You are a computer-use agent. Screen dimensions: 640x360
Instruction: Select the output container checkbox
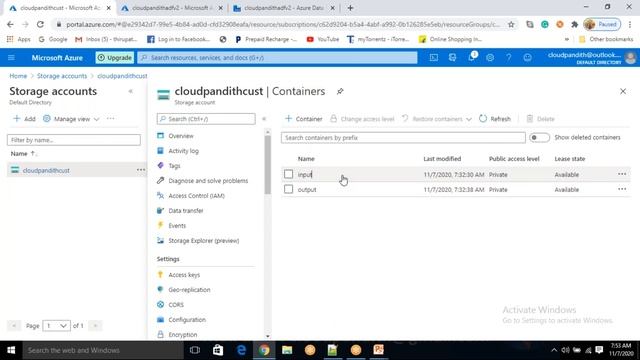289,189
